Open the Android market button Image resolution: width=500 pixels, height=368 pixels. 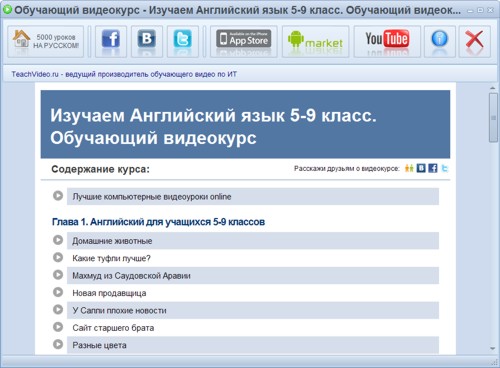(x=315, y=41)
